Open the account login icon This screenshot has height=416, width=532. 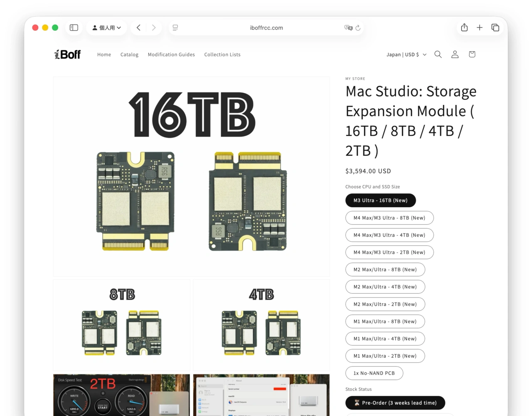(455, 54)
